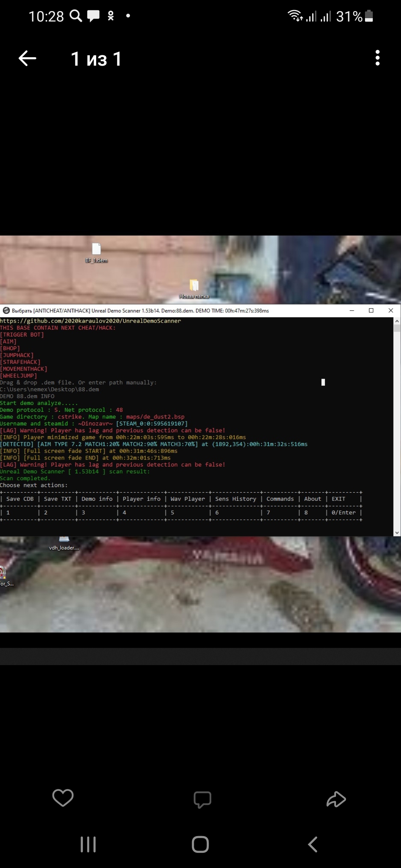The image size is (401, 868).
Task: Tap the battery indicator icon
Action: click(369, 16)
